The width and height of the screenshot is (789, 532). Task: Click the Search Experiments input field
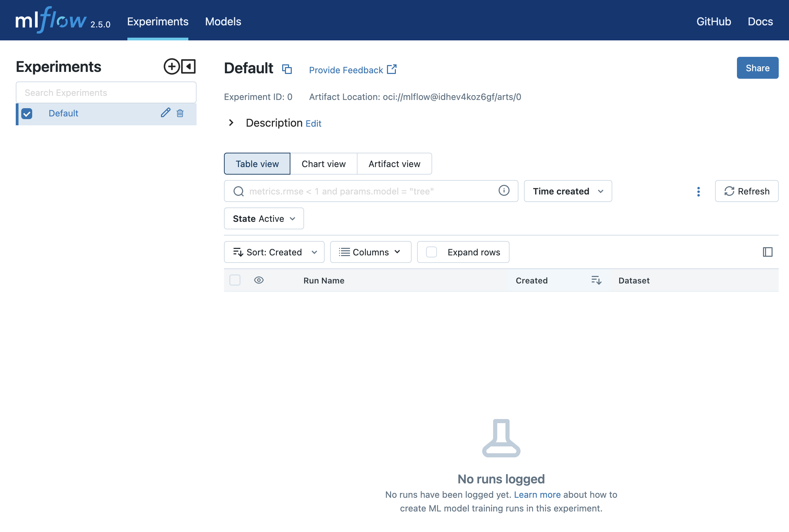[106, 92]
